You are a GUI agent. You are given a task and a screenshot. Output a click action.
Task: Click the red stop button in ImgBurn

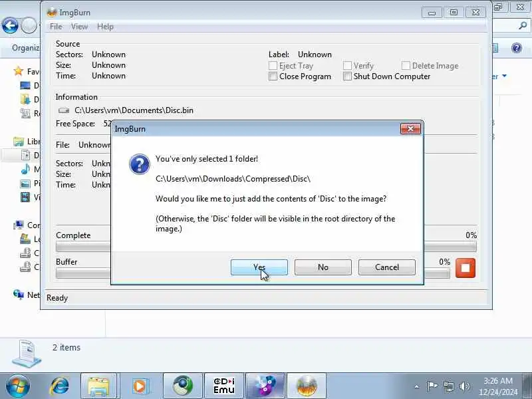465,268
